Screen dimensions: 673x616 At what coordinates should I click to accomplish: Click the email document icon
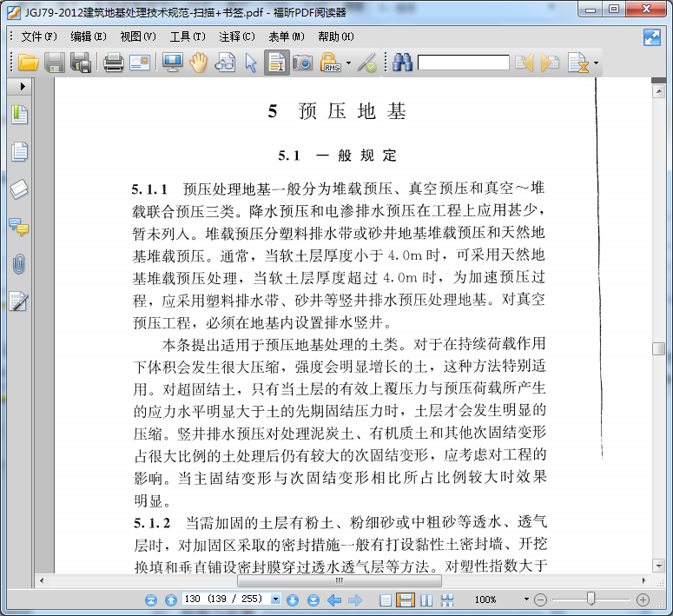(x=140, y=63)
